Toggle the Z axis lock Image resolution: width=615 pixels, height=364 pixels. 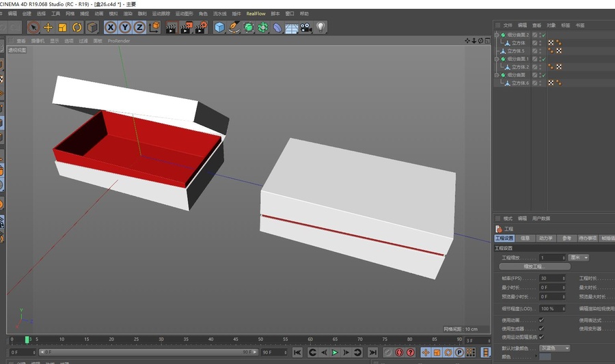(139, 27)
